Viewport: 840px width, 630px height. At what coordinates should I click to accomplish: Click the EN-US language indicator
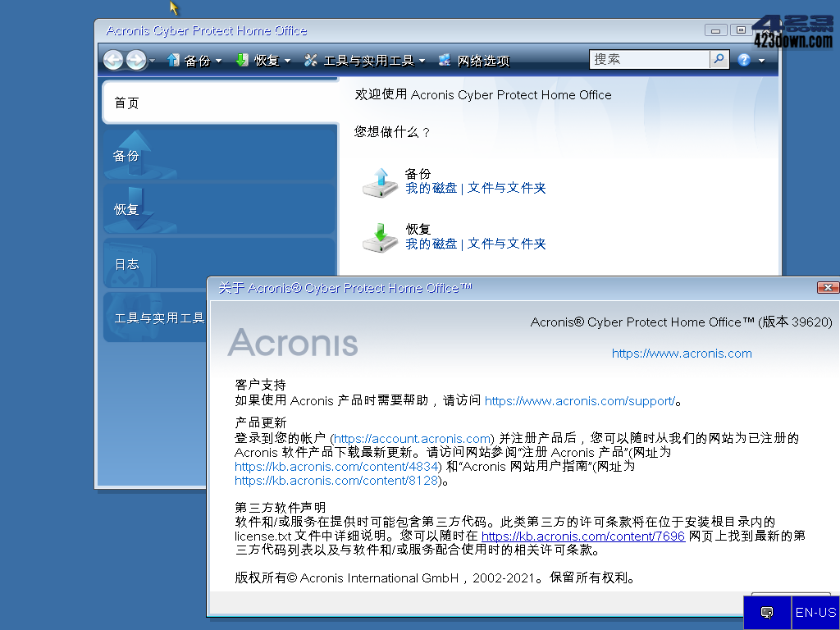coord(815,613)
